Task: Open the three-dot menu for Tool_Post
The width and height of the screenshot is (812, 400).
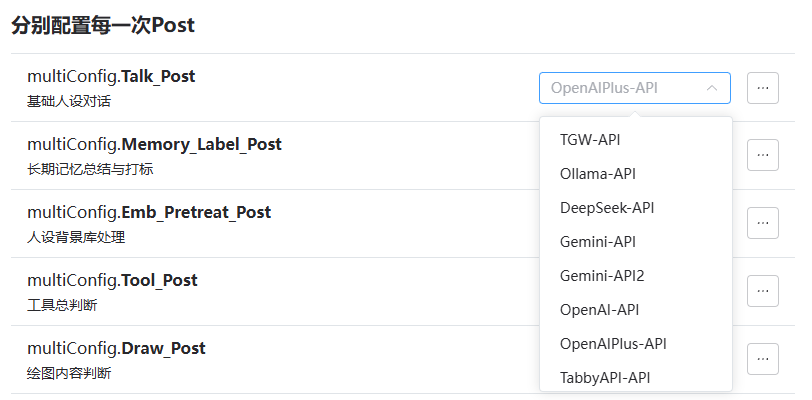Action: click(x=763, y=291)
